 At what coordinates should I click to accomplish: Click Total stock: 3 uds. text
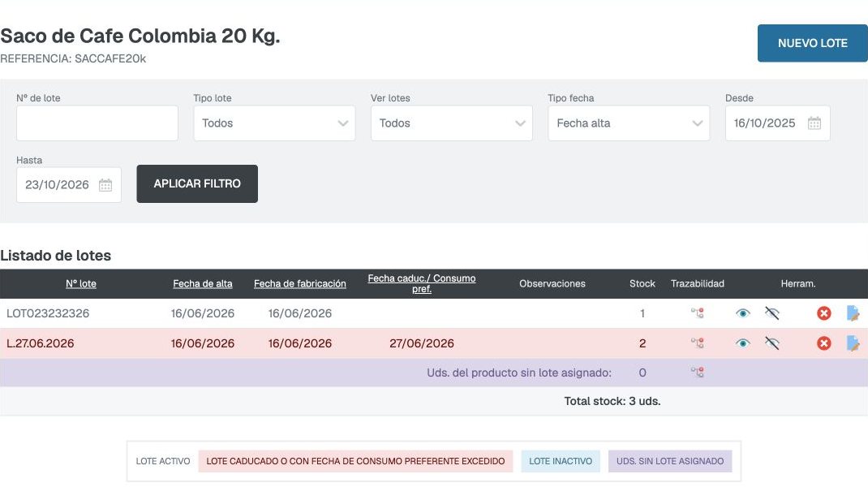(x=612, y=401)
